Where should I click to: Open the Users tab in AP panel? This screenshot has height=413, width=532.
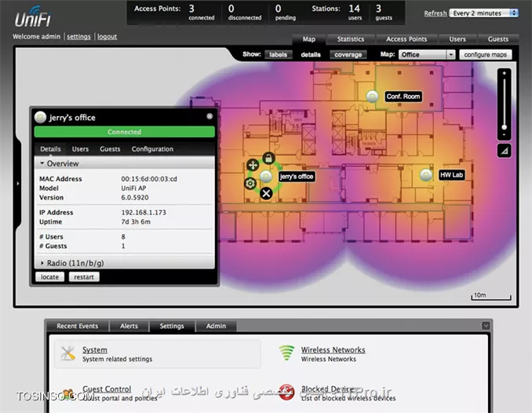80,149
